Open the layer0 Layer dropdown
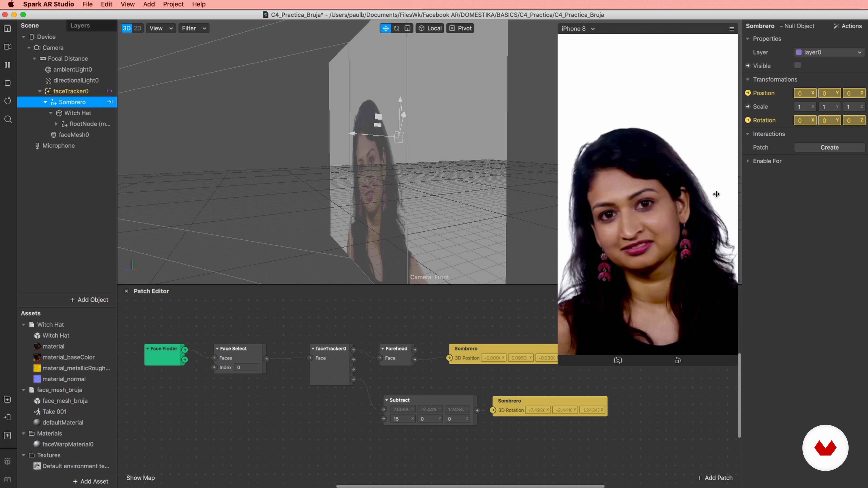The width and height of the screenshot is (868, 488). pyautogui.click(x=829, y=52)
